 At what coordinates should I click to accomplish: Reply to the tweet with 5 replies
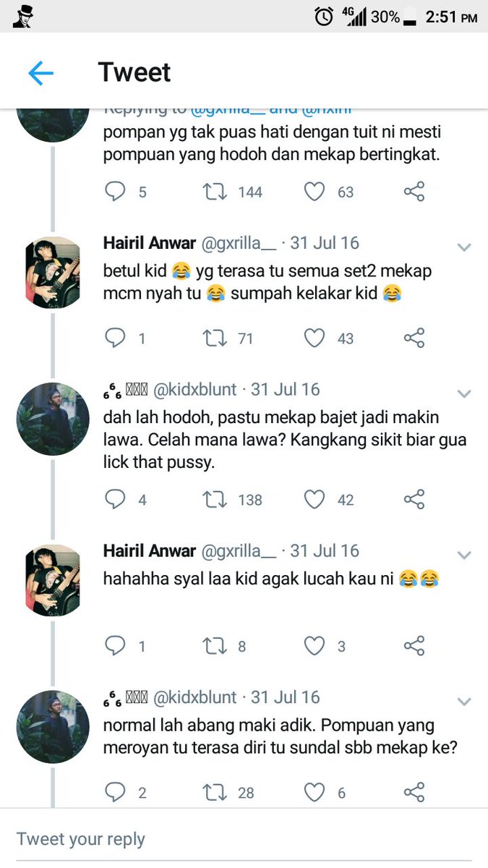tap(115, 192)
